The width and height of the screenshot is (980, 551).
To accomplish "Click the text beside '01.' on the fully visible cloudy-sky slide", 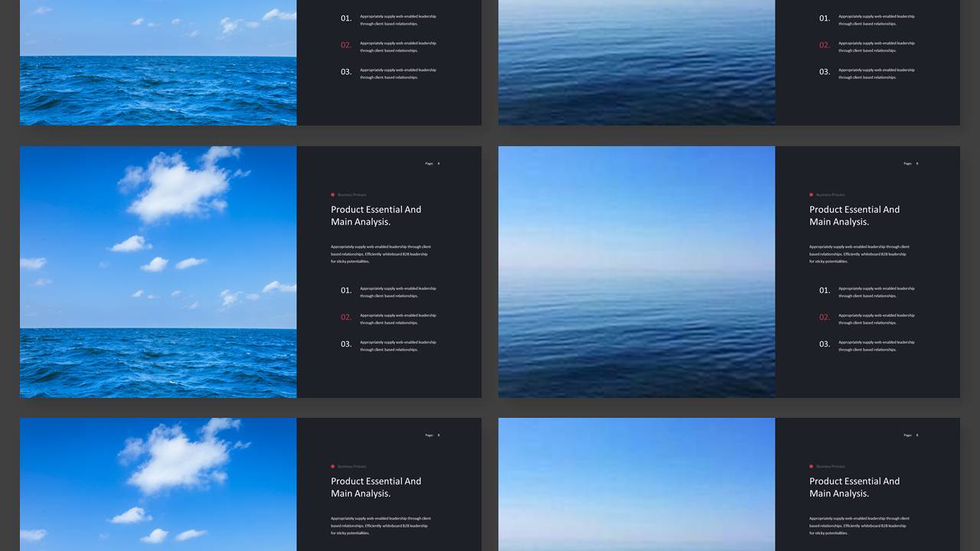I will point(398,292).
